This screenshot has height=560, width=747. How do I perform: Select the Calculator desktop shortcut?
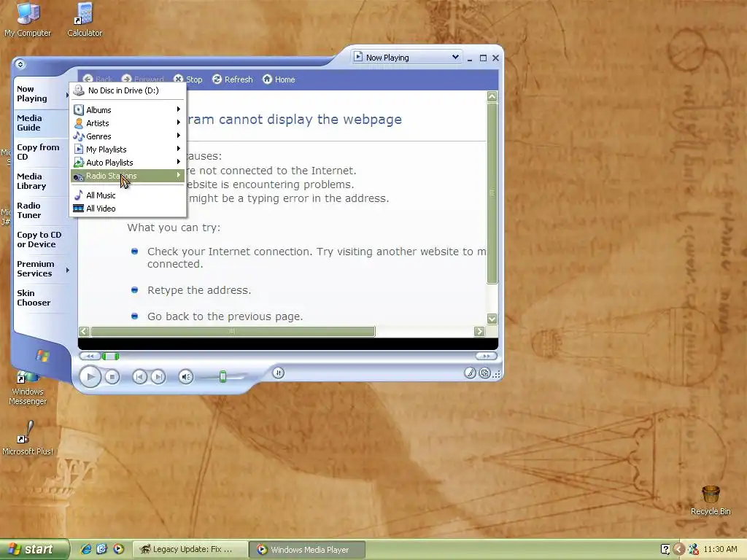85,20
